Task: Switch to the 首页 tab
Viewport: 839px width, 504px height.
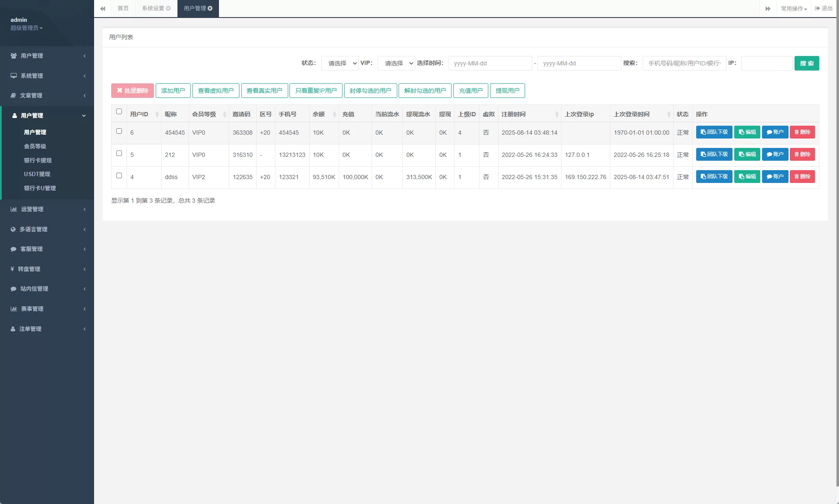Action: pos(123,9)
